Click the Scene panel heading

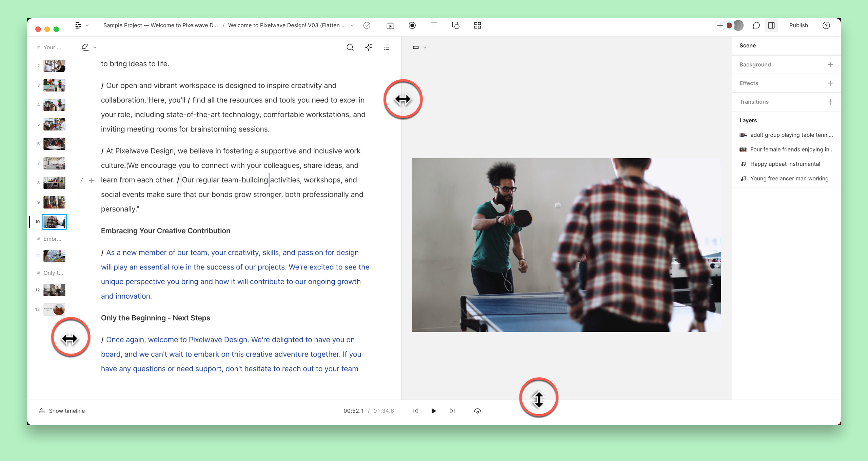(748, 45)
